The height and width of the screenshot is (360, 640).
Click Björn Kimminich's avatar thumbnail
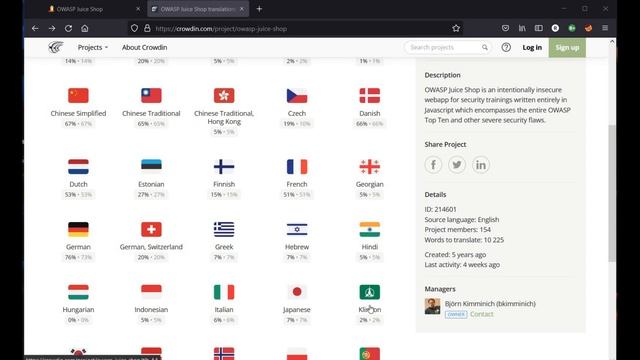[432, 306]
